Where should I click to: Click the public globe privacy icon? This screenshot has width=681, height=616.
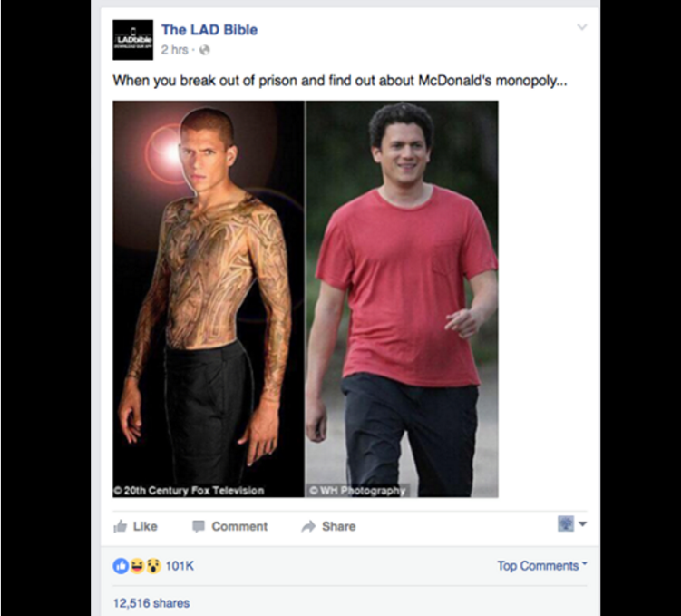pyautogui.click(x=205, y=50)
